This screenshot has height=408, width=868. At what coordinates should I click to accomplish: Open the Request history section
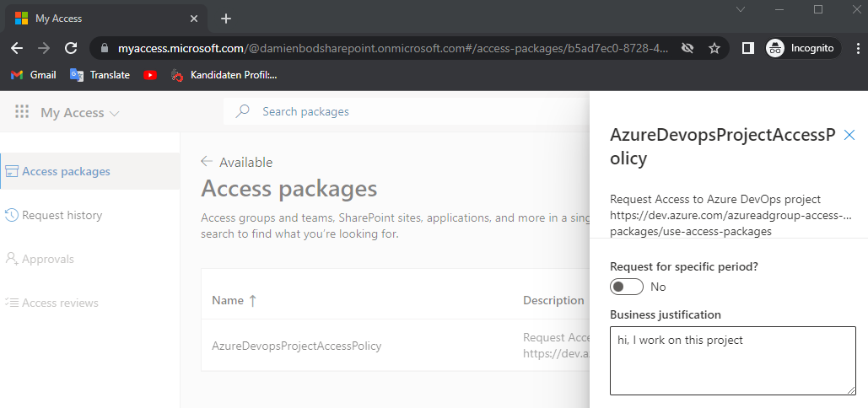tap(62, 215)
